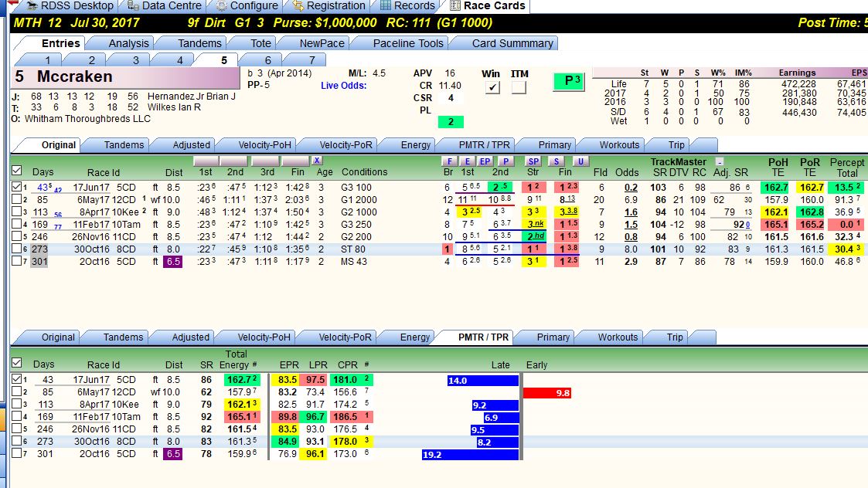Check upper-table line 4 11Feb17 checkbox

tap(16, 224)
